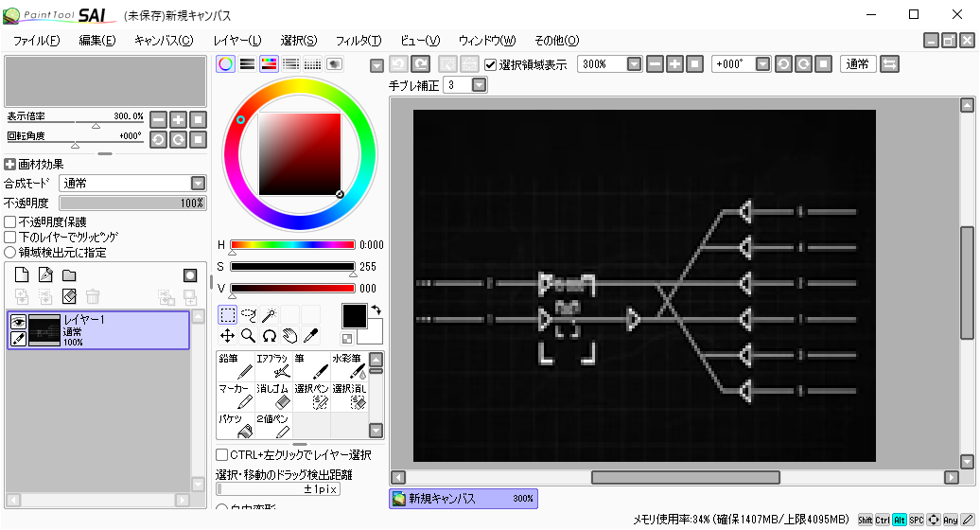The width and height of the screenshot is (980, 530).
Task: Enable 不透明度保護 checkbox
Action: coord(10,221)
